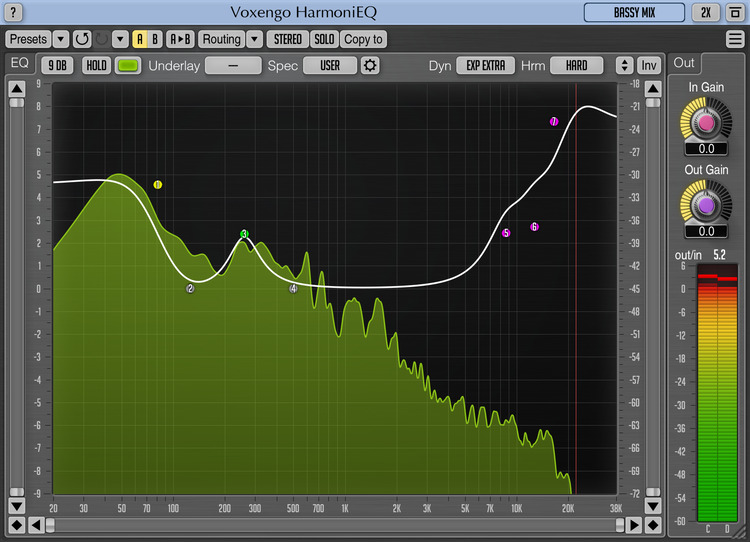Open the Presets dropdown arrow

pos(61,39)
